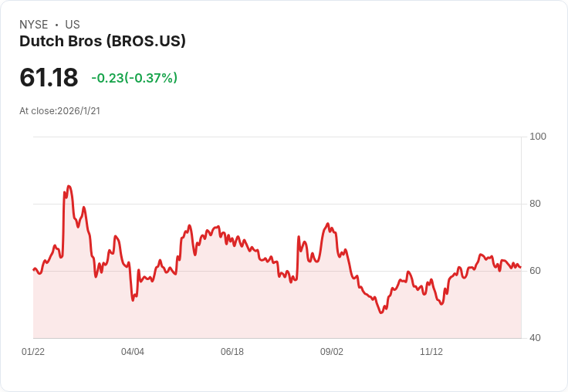Select the 09/02 date on the x-axis
This screenshot has width=568, height=392.
[x=332, y=352]
